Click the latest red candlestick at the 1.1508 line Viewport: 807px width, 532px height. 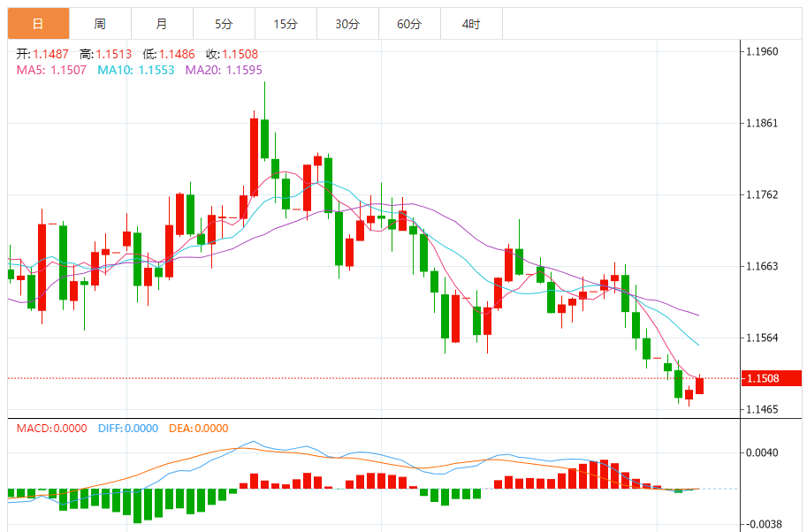point(699,386)
